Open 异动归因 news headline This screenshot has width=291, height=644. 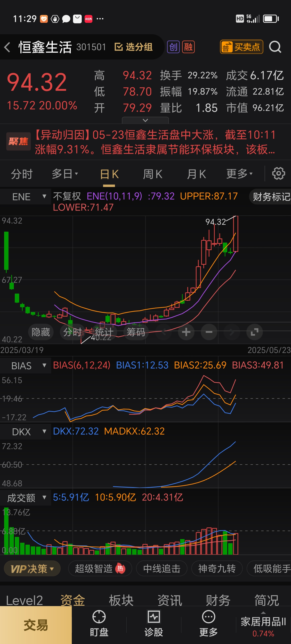(x=155, y=142)
